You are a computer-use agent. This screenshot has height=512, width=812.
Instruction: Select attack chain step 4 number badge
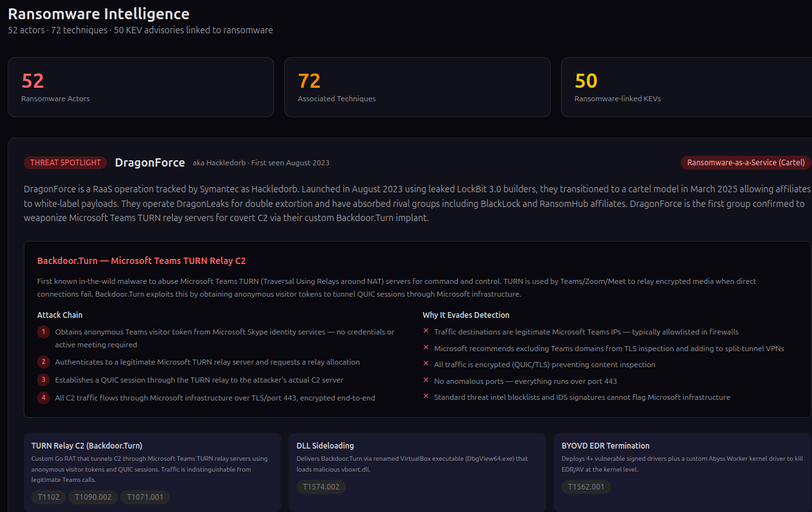(44, 398)
